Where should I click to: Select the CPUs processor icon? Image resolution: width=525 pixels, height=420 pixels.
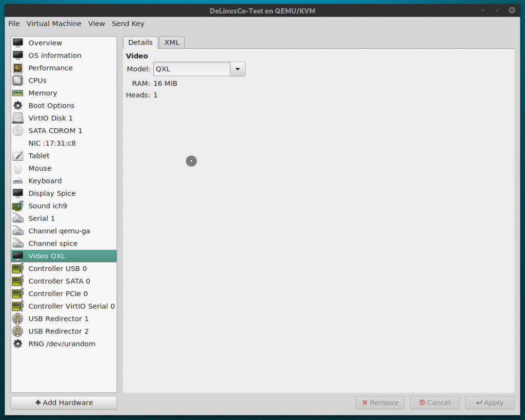(18, 81)
